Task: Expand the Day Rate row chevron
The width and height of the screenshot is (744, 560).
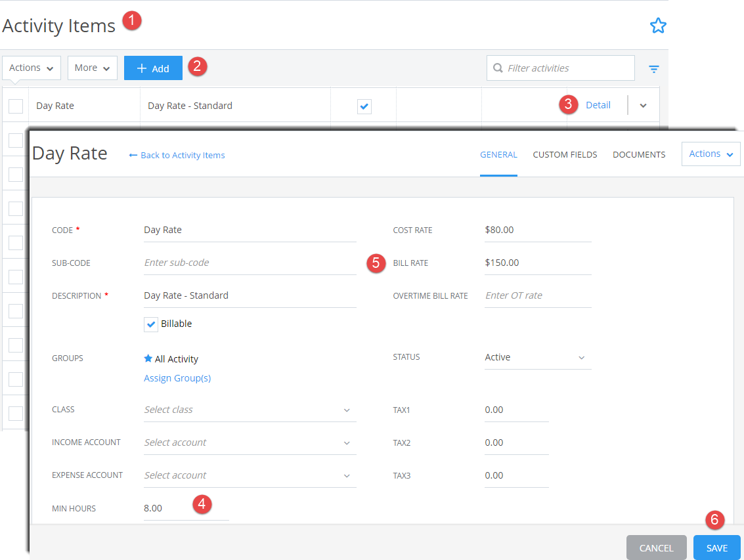Action: pyautogui.click(x=643, y=106)
